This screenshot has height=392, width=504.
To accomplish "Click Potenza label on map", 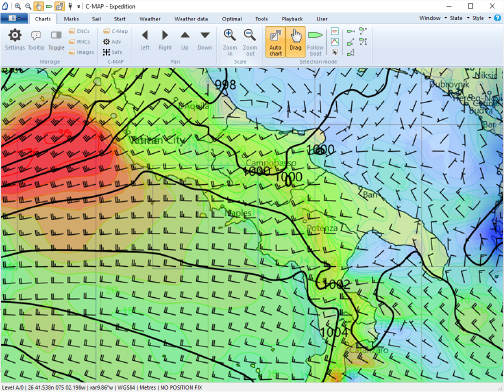I will (x=322, y=228).
